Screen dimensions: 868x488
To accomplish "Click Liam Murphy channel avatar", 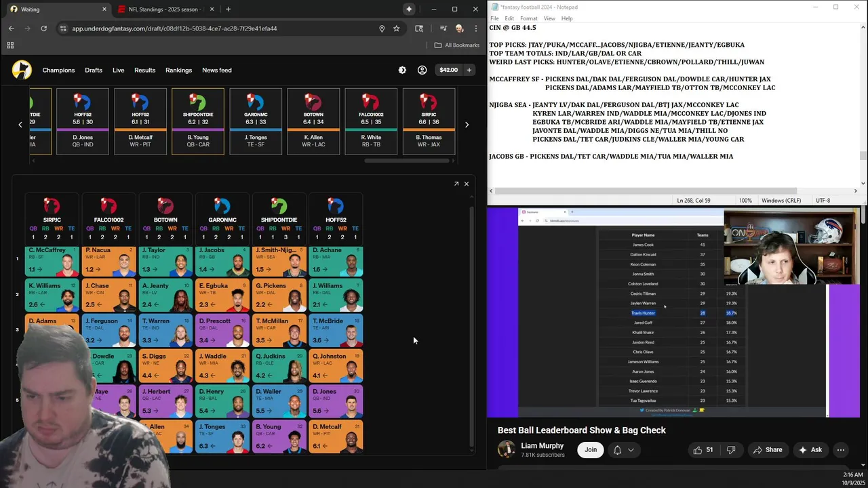I will [x=507, y=449].
